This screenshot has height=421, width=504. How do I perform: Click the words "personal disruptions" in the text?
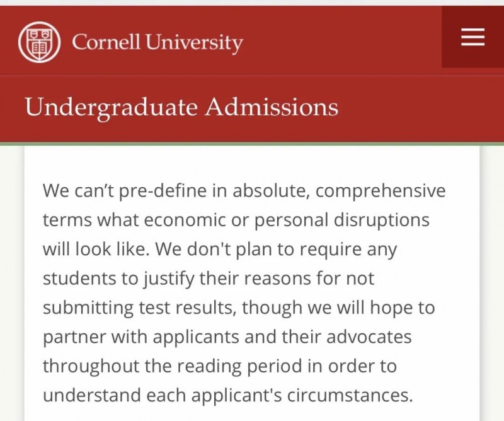(342, 221)
